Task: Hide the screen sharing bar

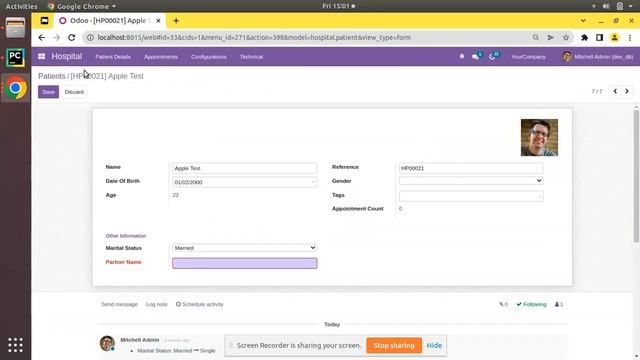Action: pos(434,345)
